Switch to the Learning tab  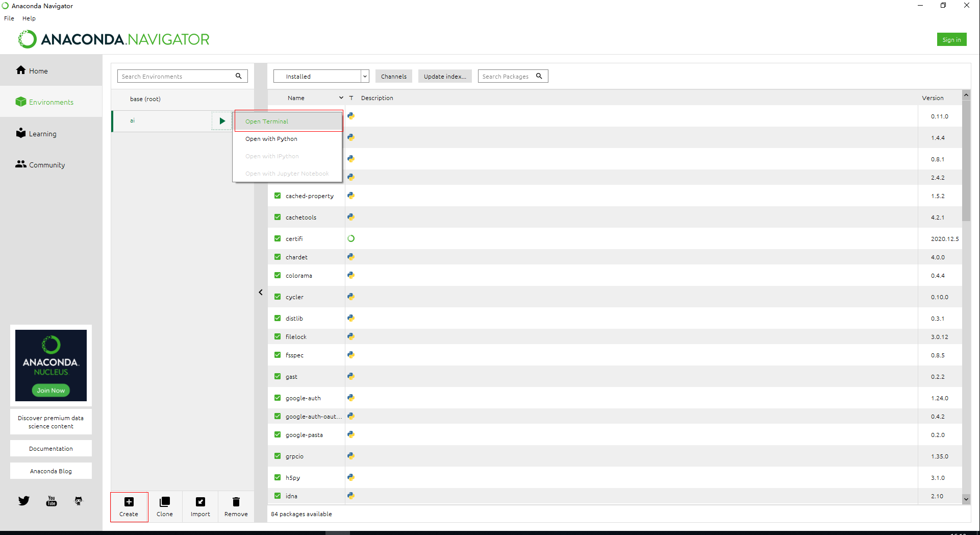(51, 133)
